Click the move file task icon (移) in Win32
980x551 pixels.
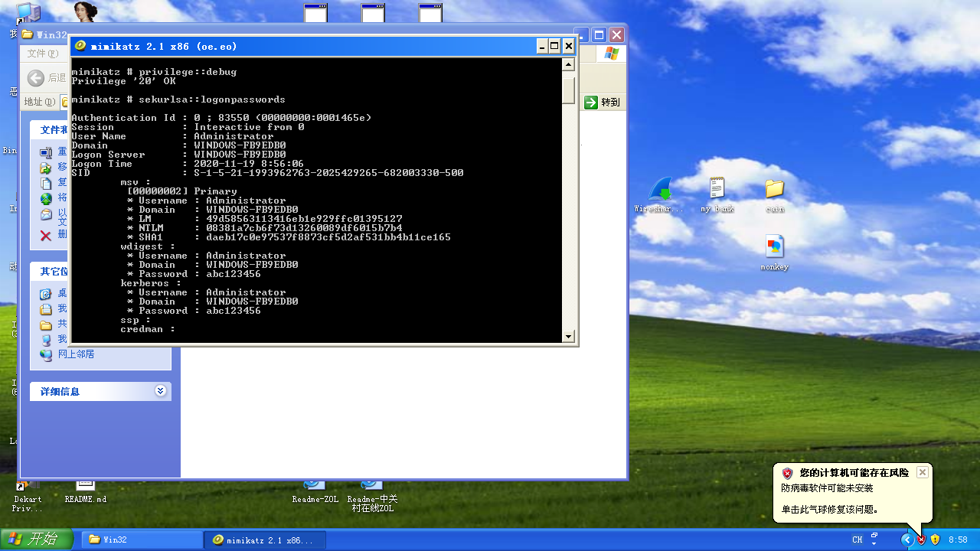46,168
